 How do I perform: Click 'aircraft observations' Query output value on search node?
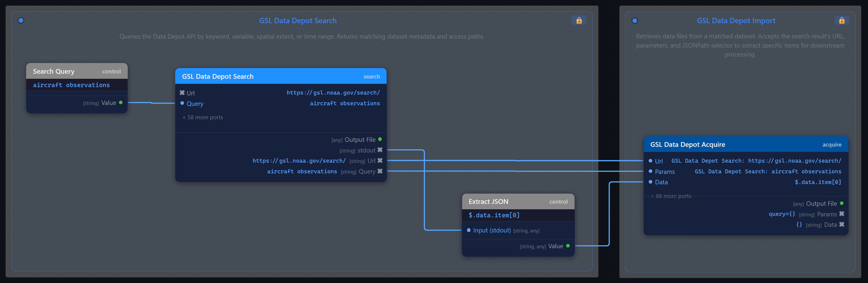[302, 171]
